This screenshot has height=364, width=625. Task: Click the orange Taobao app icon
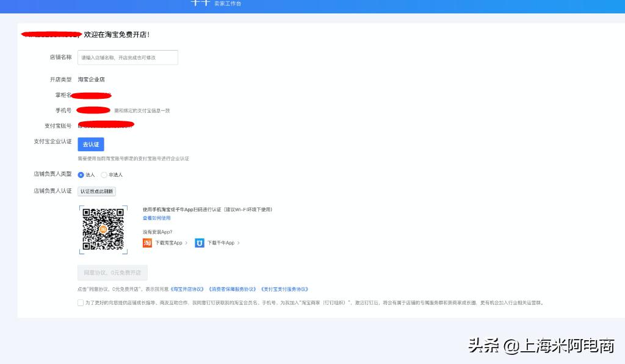point(147,242)
